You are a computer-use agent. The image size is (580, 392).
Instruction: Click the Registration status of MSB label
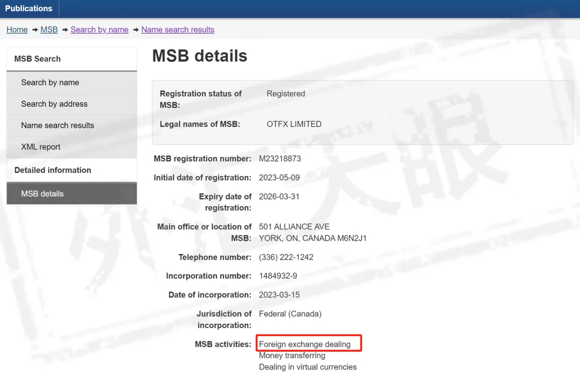[x=200, y=99]
